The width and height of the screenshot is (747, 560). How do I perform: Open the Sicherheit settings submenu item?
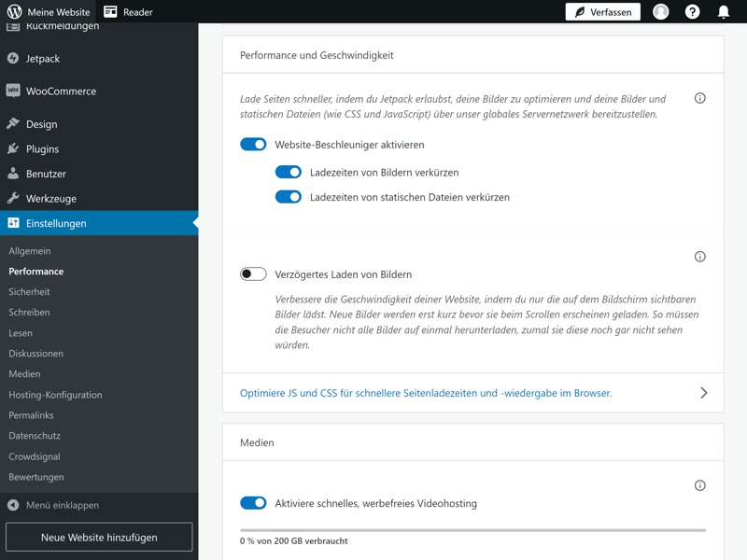(29, 292)
